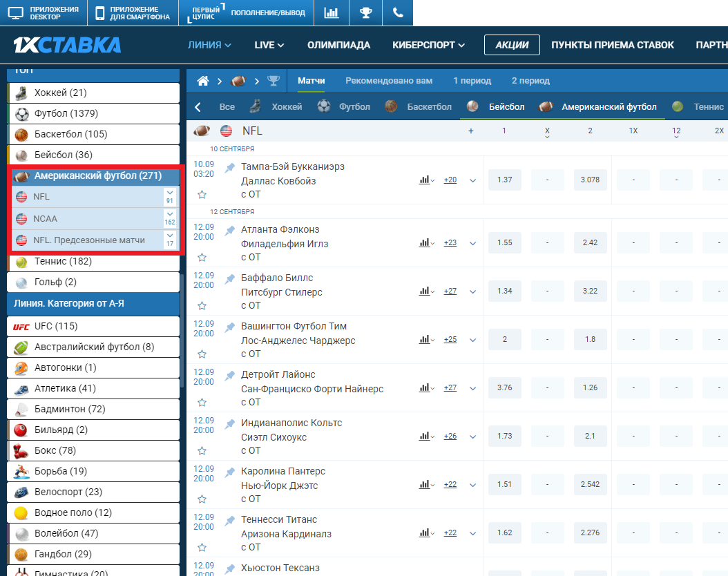Image resolution: width=728 pixels, height=576 pixels.
Task: Click the trophy breadcrumb icon
Action: pyautogui.click(x=274, y=81)
